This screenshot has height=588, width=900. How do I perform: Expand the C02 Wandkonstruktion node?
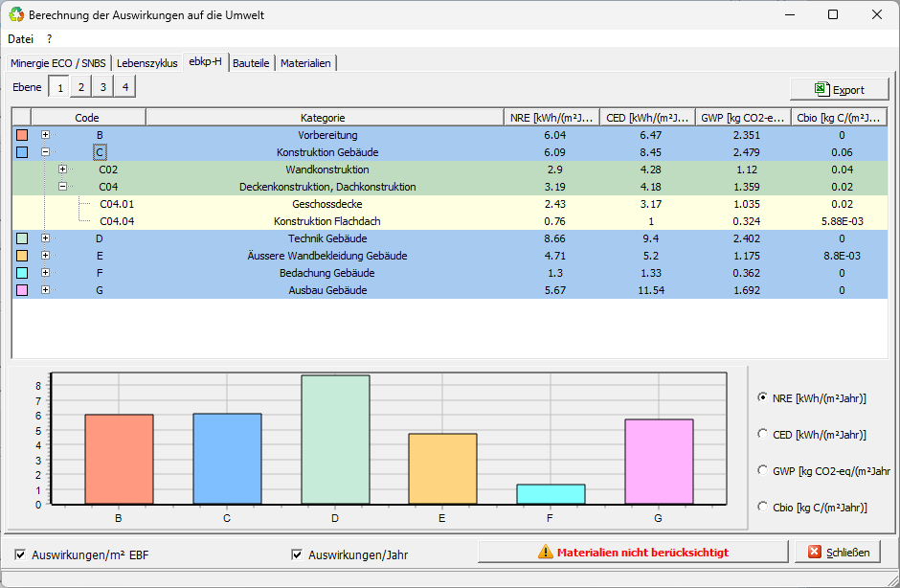(x=62, y=170)
